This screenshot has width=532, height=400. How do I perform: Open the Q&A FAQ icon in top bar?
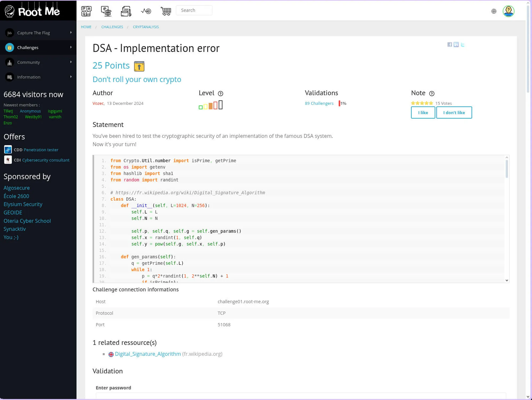86,11
